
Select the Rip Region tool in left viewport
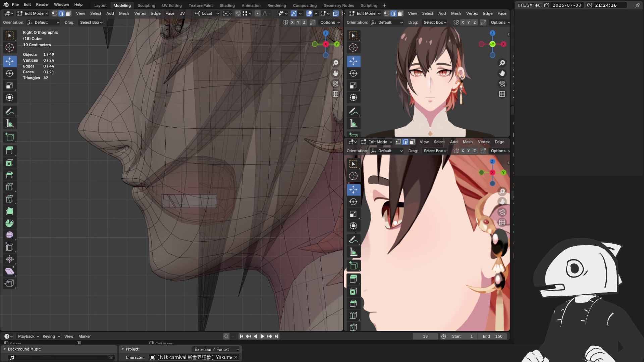[10, 283]
